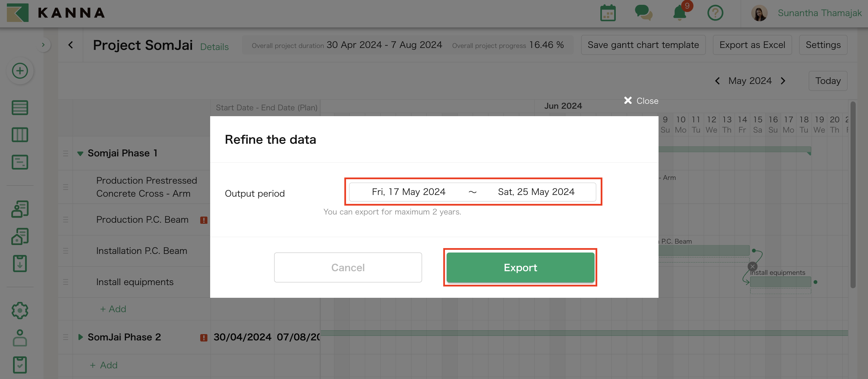Viewport: 868px width, 379px height.
Task: Open the calendar icon in the top bar
Action: tap(608, 13)
